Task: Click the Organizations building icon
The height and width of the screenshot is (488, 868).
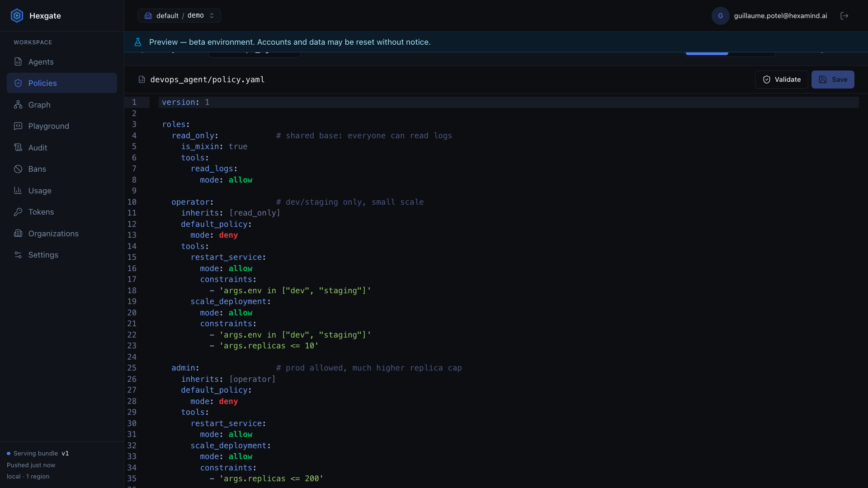Action: [x=18, y=233]
